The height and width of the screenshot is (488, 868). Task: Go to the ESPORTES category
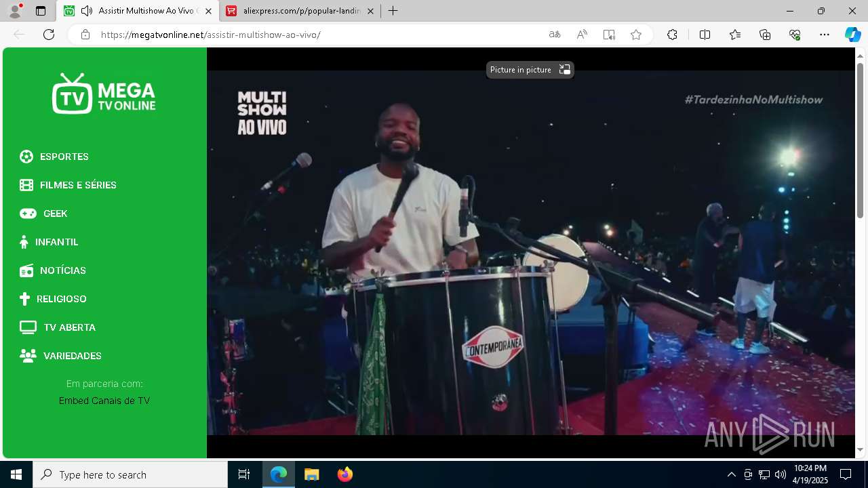[x=64, y=157]
